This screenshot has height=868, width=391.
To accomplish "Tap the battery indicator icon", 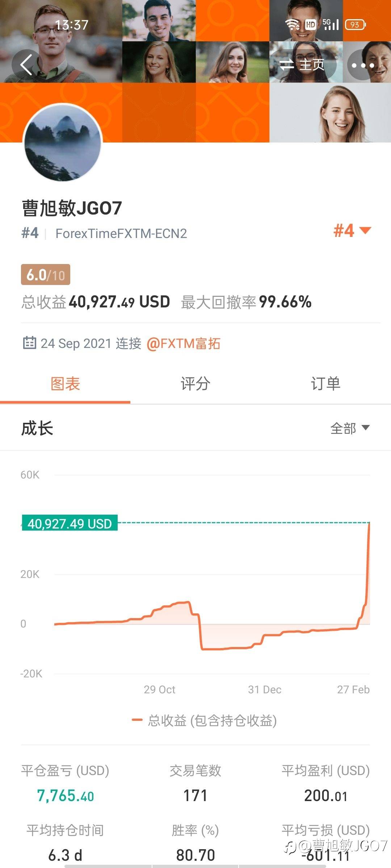I will pos(355,25).
